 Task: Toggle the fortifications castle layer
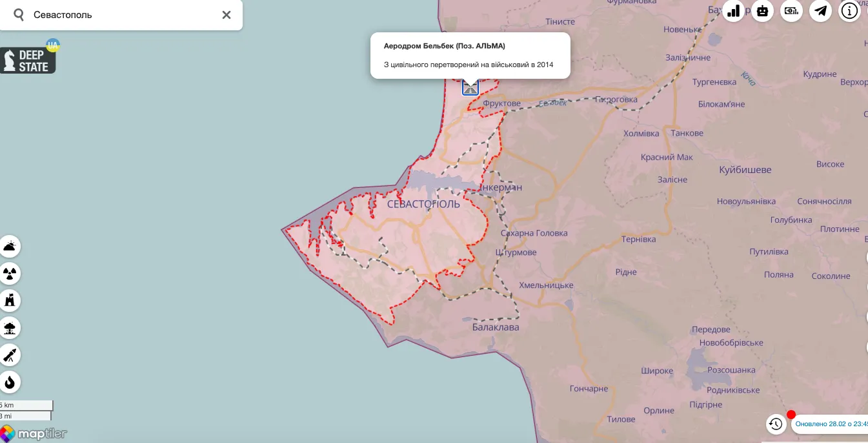click(10, 301)
